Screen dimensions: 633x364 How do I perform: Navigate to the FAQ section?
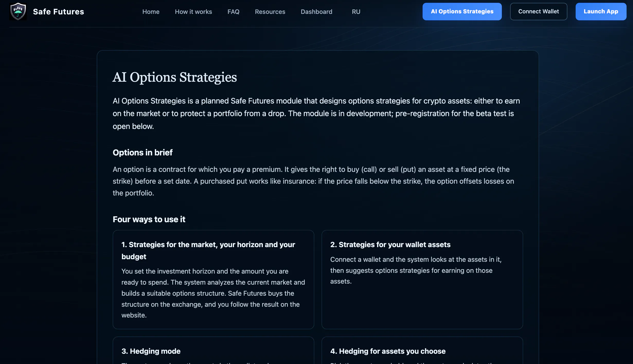[x=233, y=12]
